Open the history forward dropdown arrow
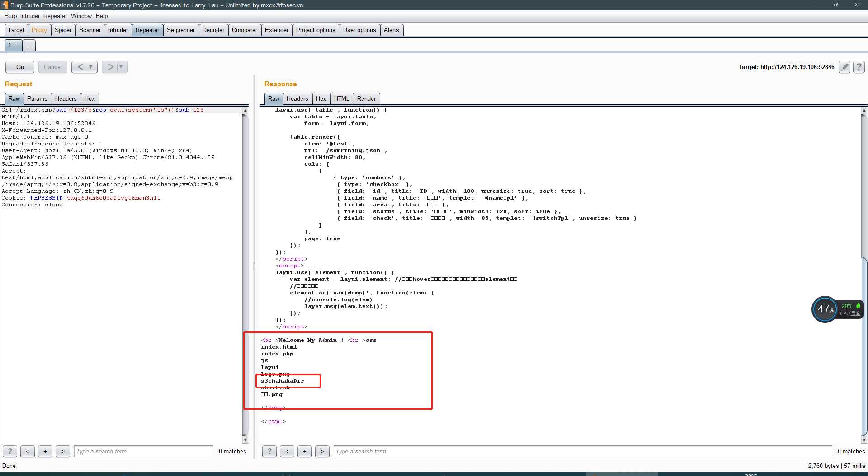Viewport: 868px width, 476px height. pos(121,67)
